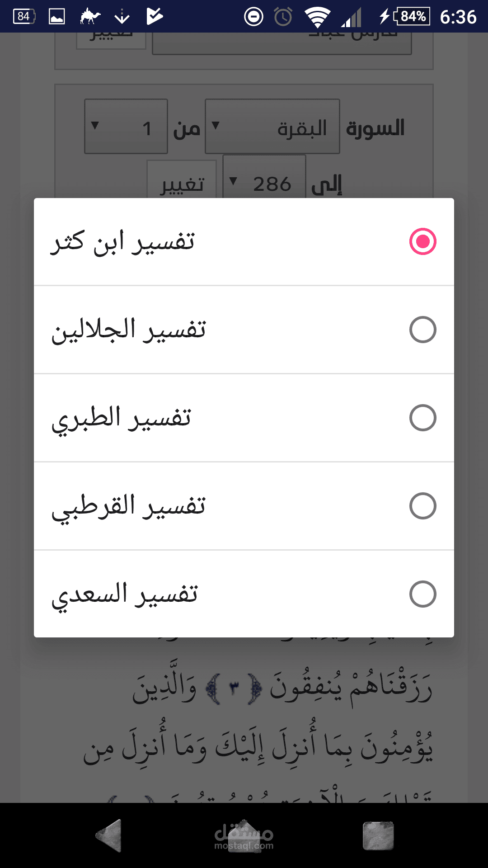488x868 pixels.
Task: Tap the alarm clock status icon
Action: pyautogui.click(x=283, y=17)
